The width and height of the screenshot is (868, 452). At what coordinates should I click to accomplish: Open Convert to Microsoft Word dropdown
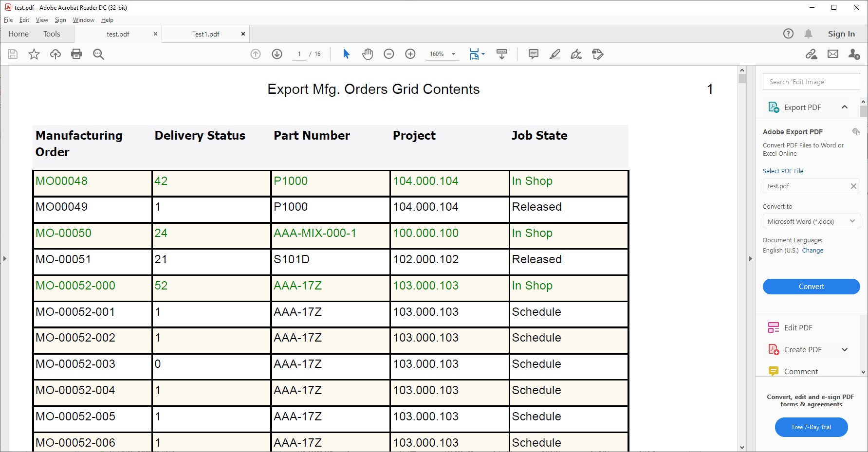pyautogui.click(x=812, y=221)
